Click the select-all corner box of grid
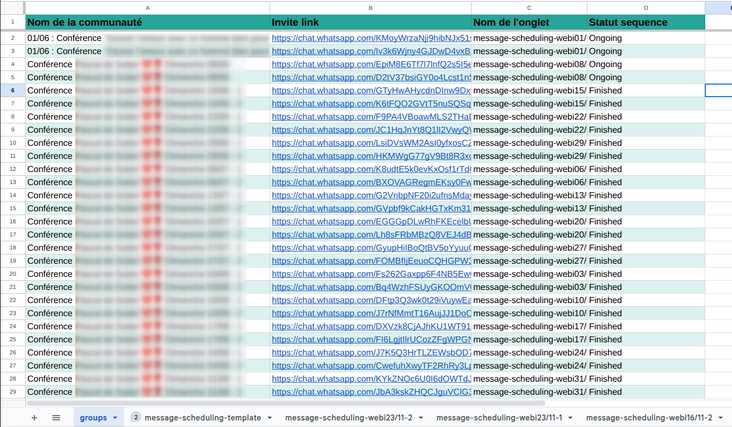The height and width of the screenshot is (427, 732). [x=12, y=7]
